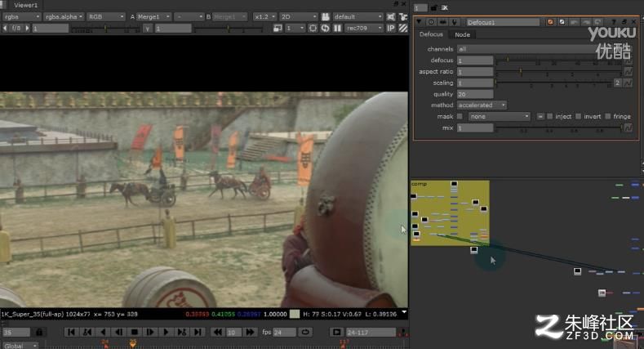The height and width of the screenshot is (349, 644).
Task: Open the B input Merge1 dropdown
Action: coord(230,17)
